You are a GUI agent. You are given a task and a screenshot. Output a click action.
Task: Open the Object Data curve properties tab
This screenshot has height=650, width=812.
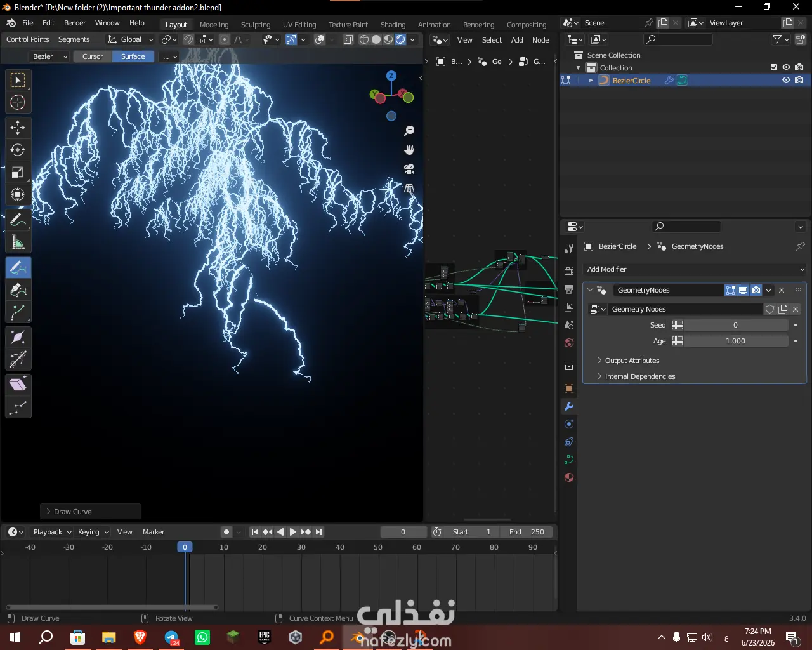[569, 460]
